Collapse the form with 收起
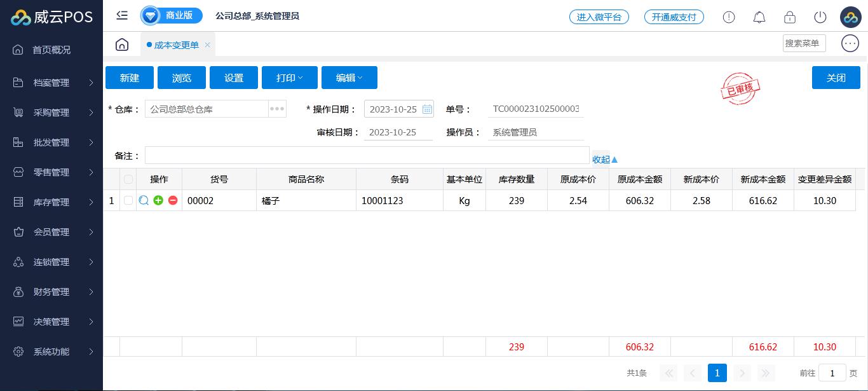 (x=605, y=160)
